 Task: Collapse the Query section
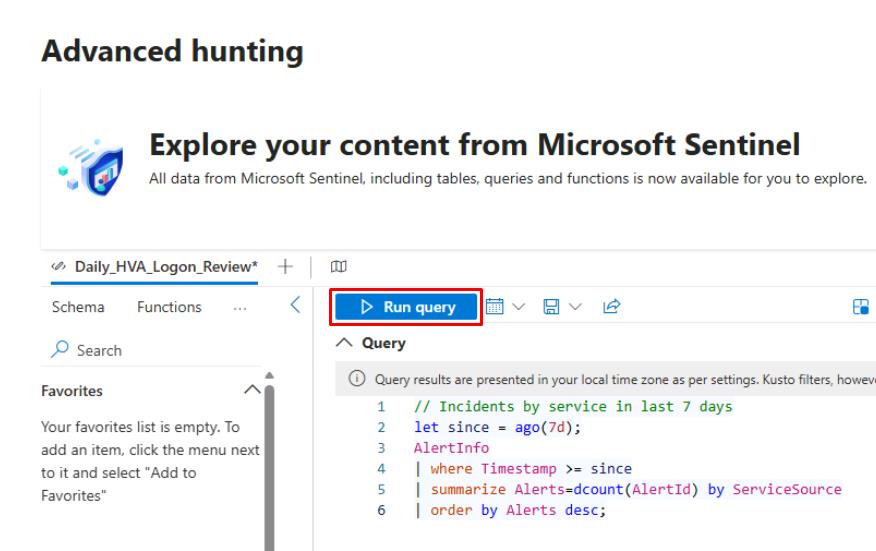click(x=342, y=343)
